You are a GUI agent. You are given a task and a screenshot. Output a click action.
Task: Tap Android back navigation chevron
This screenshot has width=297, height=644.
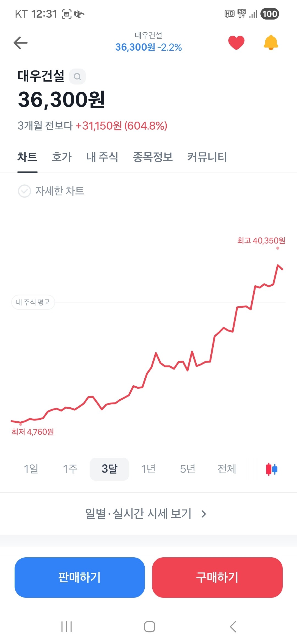click(x=233, y=627)
